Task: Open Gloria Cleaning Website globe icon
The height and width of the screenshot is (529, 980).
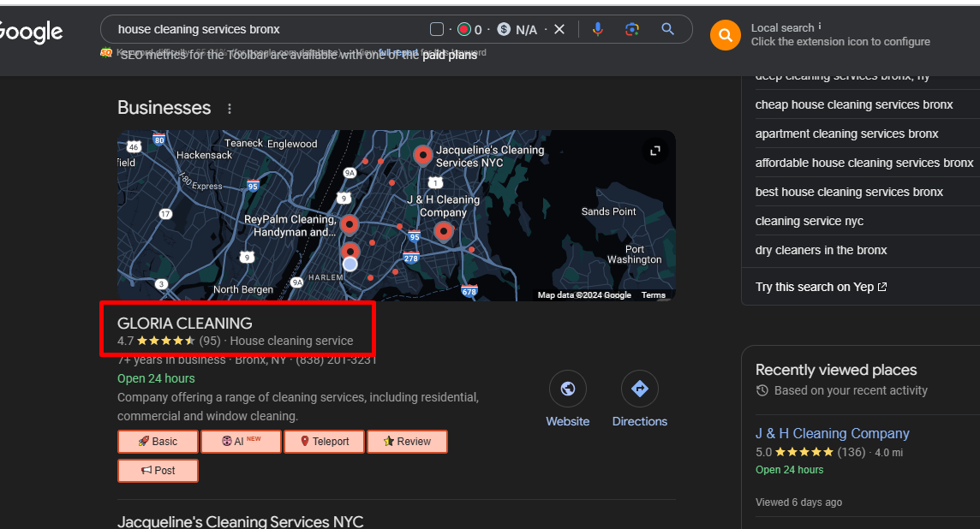Action: click(567, 389)
